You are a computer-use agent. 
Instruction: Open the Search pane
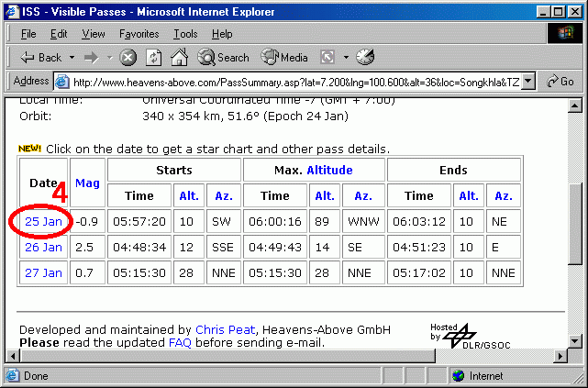(223, 58)
